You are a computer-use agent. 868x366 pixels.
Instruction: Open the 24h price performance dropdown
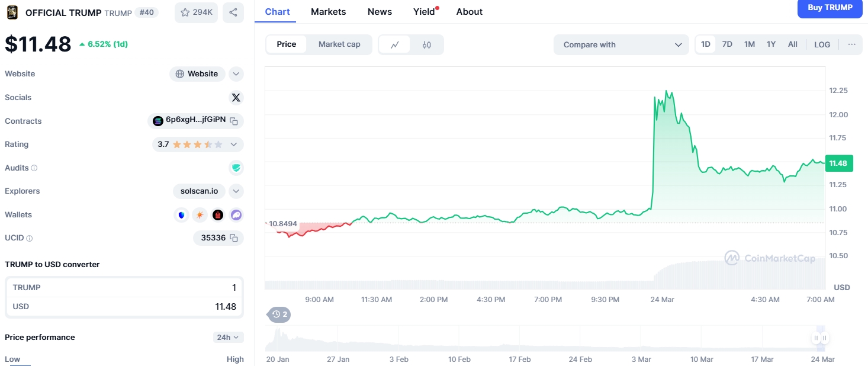pyautogui.click(x=229, y=337)
